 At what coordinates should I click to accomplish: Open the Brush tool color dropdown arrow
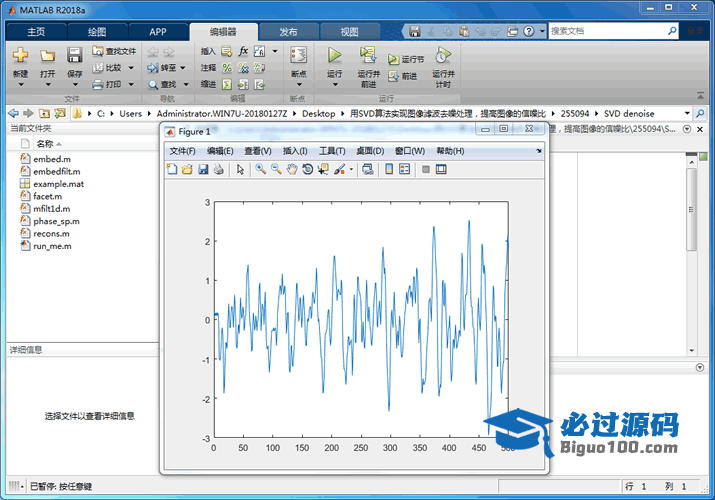pos(351,170)
